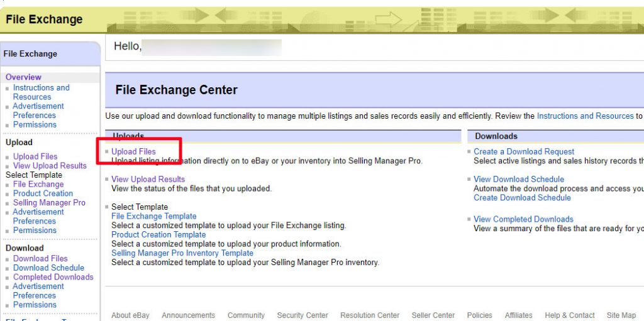Open Permissions in sidebar Download section
Viewport: 644px width, 321px height.
tap(35, 305)
